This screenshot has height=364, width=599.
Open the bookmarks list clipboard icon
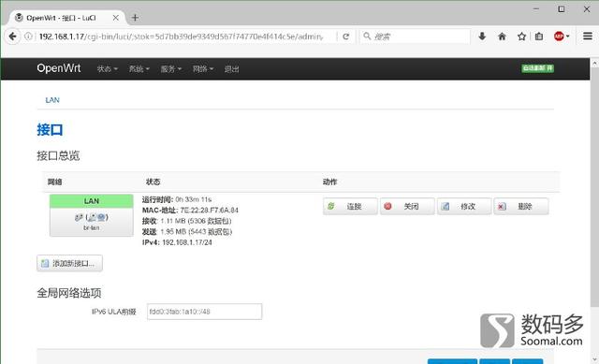(x=539, y=36)
